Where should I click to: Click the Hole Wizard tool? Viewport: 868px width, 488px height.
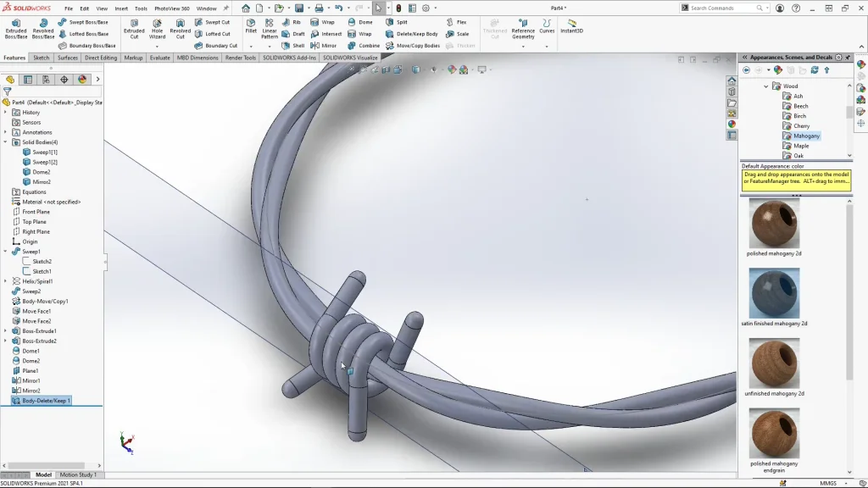click(x=157, y=29)
